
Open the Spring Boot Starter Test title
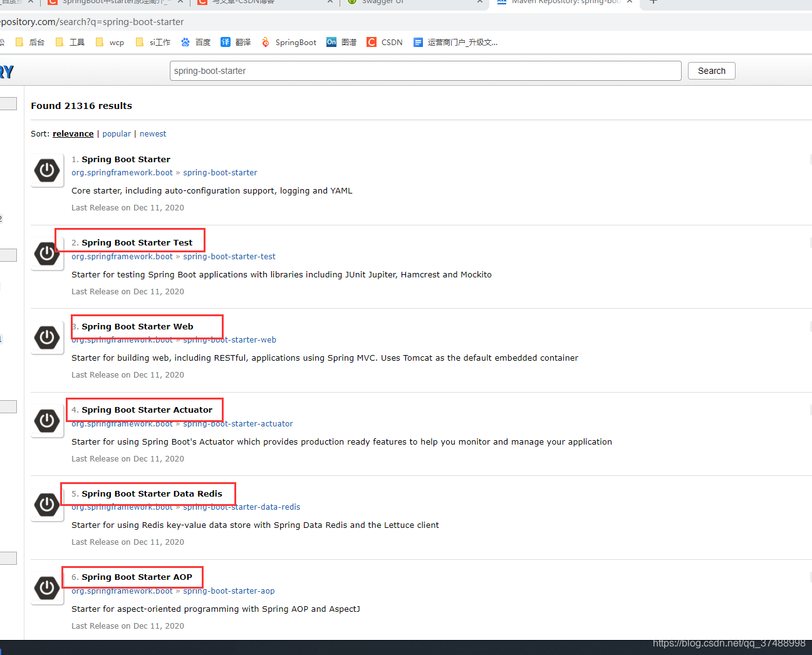[137, 243]
